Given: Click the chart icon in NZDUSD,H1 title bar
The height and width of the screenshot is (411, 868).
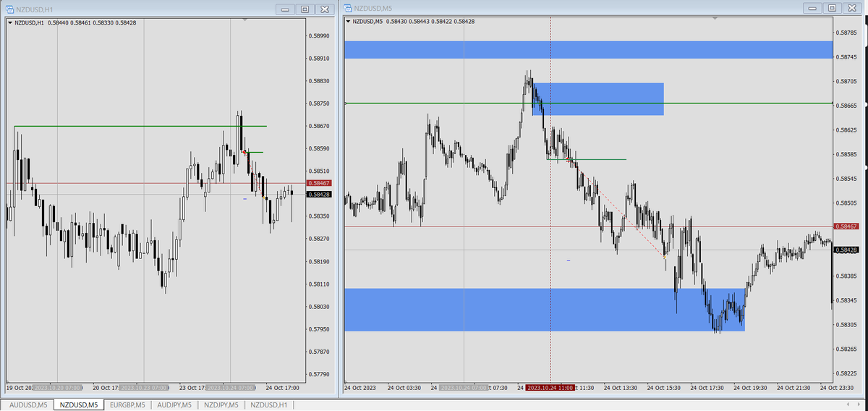Looking at the screenshot, I should point(10,9).
